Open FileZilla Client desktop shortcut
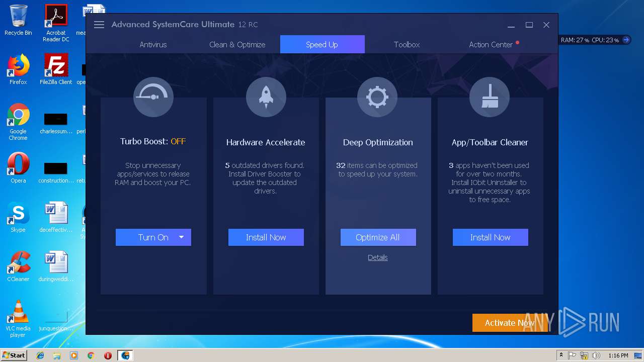 click(x=56, y=69)
